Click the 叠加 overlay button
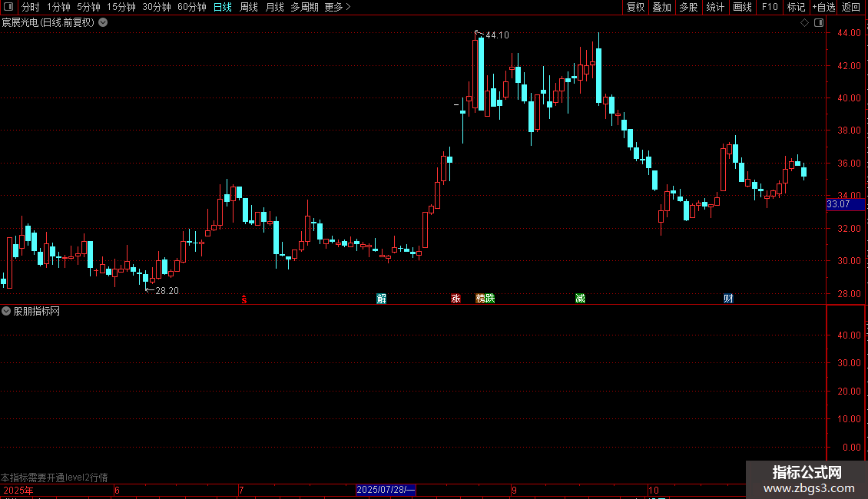Viewport: 868px width, 499px height. click(662, 7)
